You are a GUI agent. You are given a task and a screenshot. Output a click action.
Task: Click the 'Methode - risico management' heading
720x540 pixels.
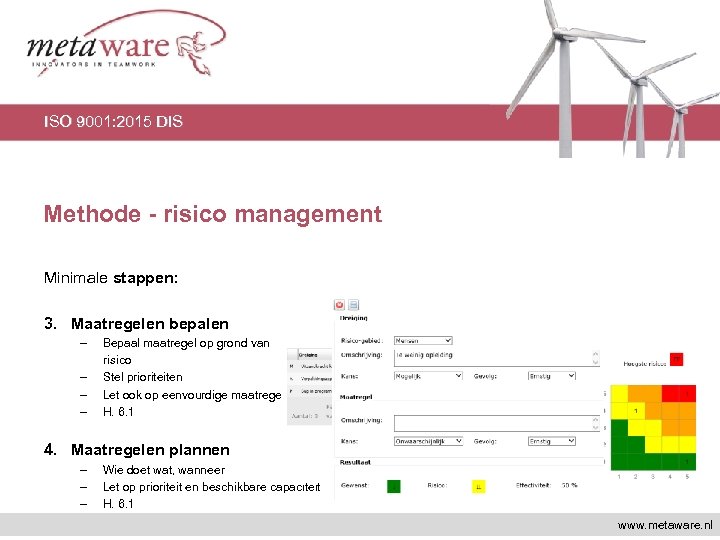pyautogui.click(x=213, y=214)
